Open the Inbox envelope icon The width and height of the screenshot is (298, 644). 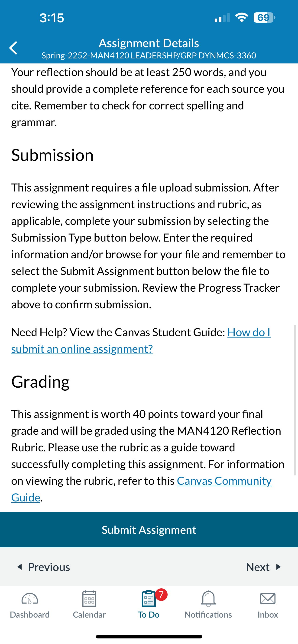[268, 599]
